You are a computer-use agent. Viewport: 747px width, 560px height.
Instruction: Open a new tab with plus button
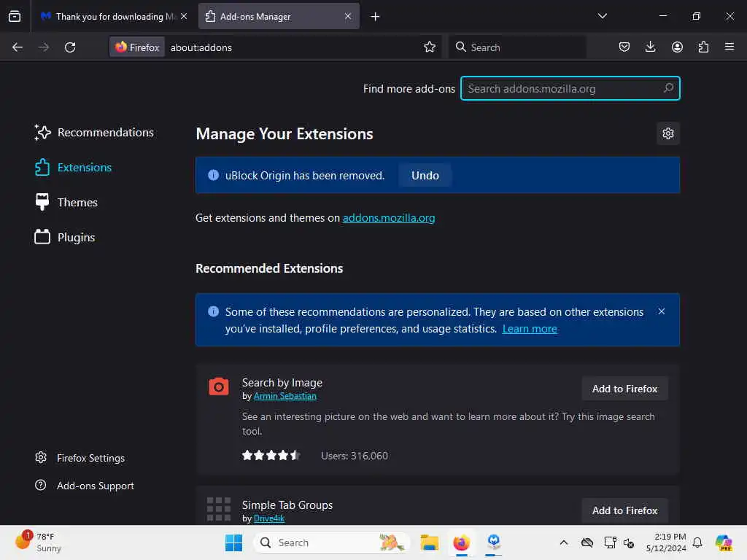pos(375,17)
